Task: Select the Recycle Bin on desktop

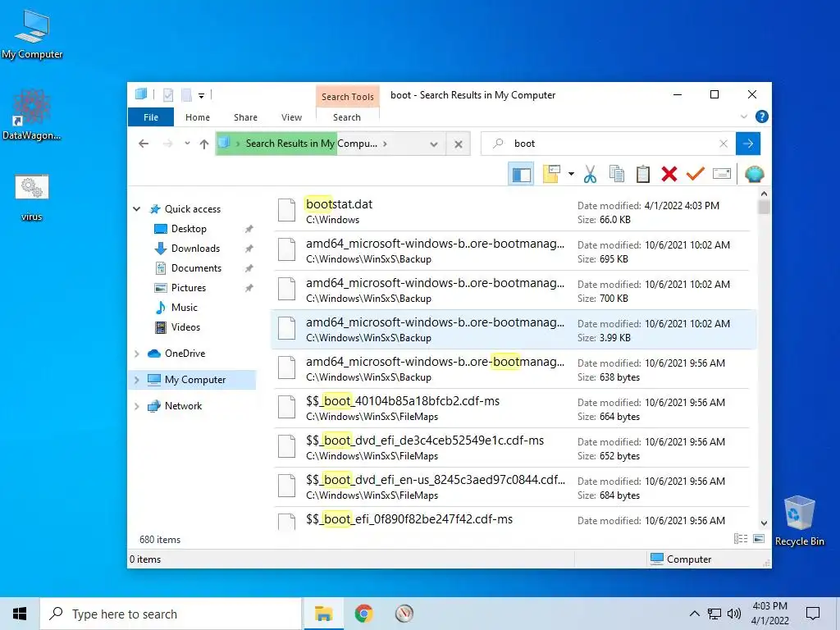Action: click(799, 521)
